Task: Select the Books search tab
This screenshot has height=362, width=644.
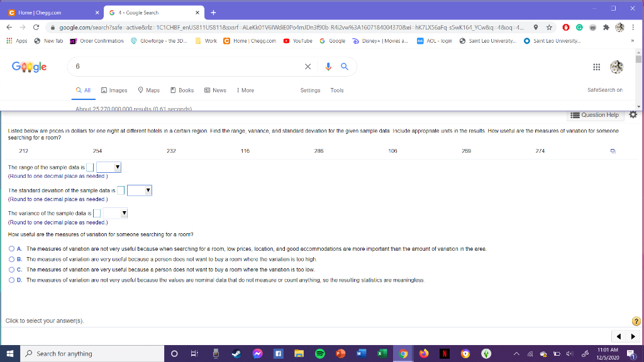Action: coord(182,90)
